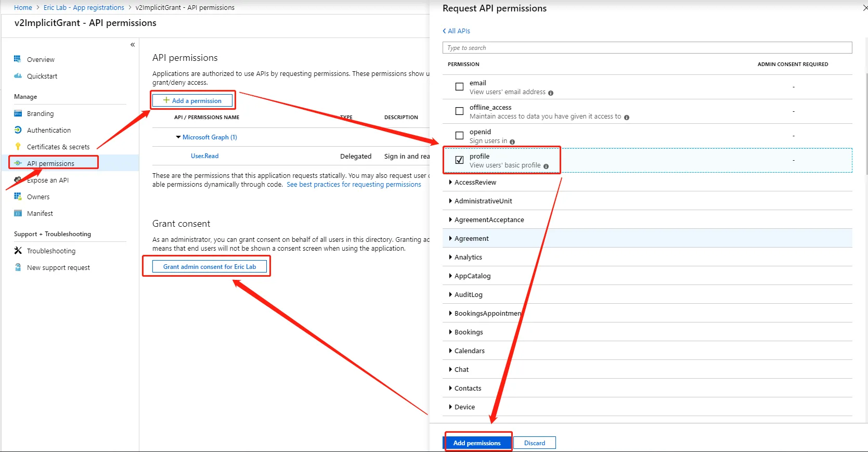Viewport: 868px width, 452px height.
Task: Expand the Device permission group
Action: point(450,407)
